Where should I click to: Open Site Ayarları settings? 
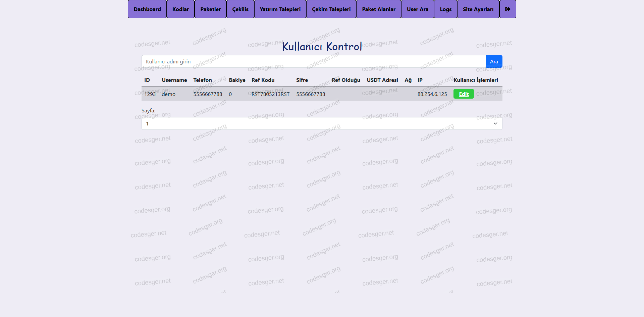pyautogui.click(x=478, y=9)
